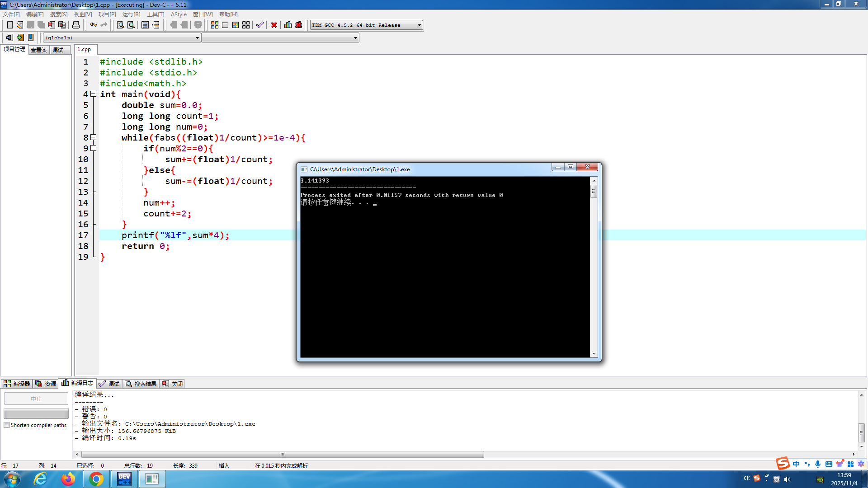Click the Find magnifier toolbar icon

[121, 25]
